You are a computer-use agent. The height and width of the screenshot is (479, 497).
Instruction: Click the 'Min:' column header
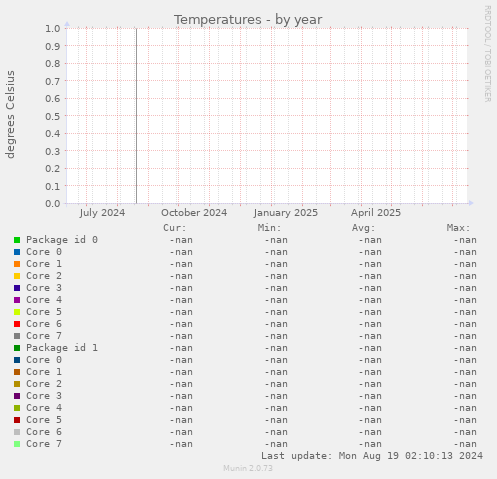click(269, 228)
